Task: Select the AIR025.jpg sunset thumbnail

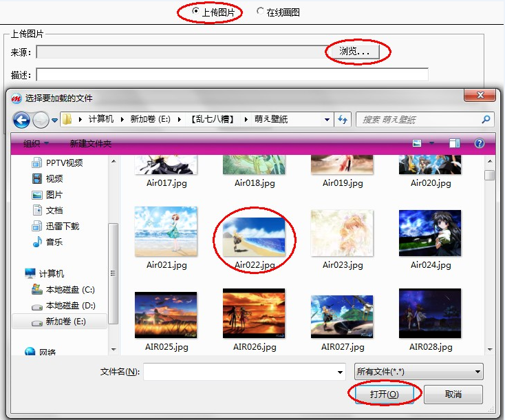Action: click(x=166, y=315)
